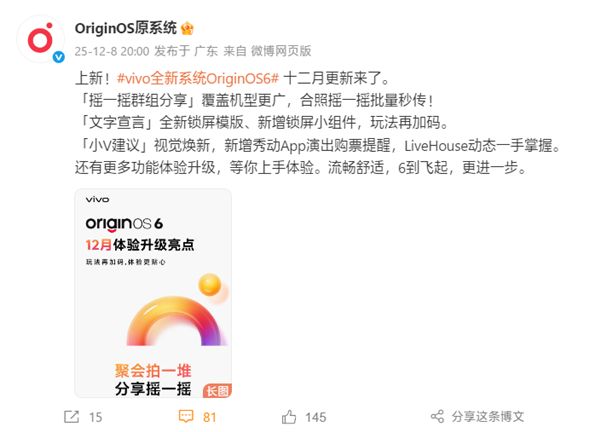The width and height of the screenshot is (600, 432).
Task: Click the like count 145
Action: coord(316,417)
